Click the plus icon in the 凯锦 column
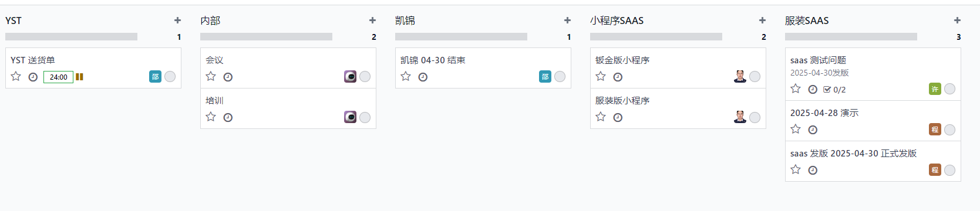The width and height of the screenshot is (980, 211). [x=567, y=21]
